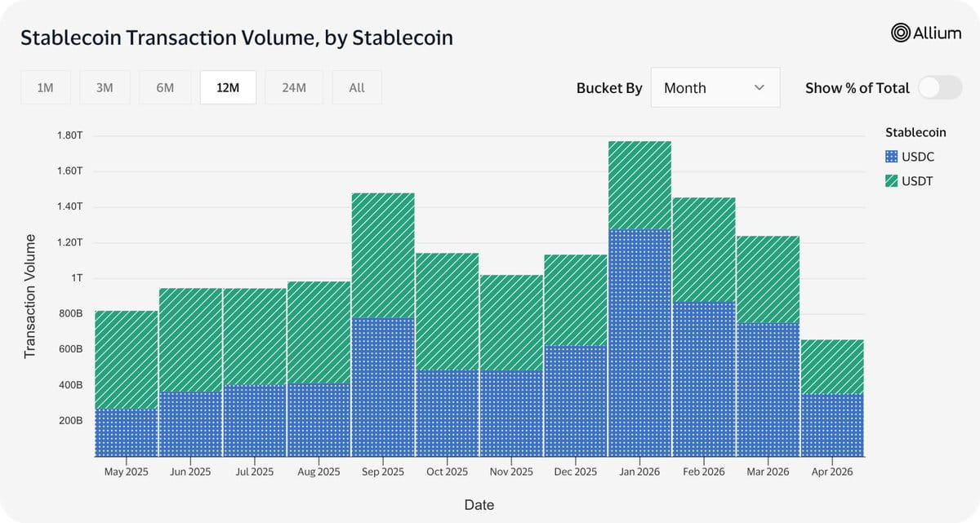The height and width of the screenshot is (523, 980).
Task: Select the 12M time range
Action: point(228,87)
